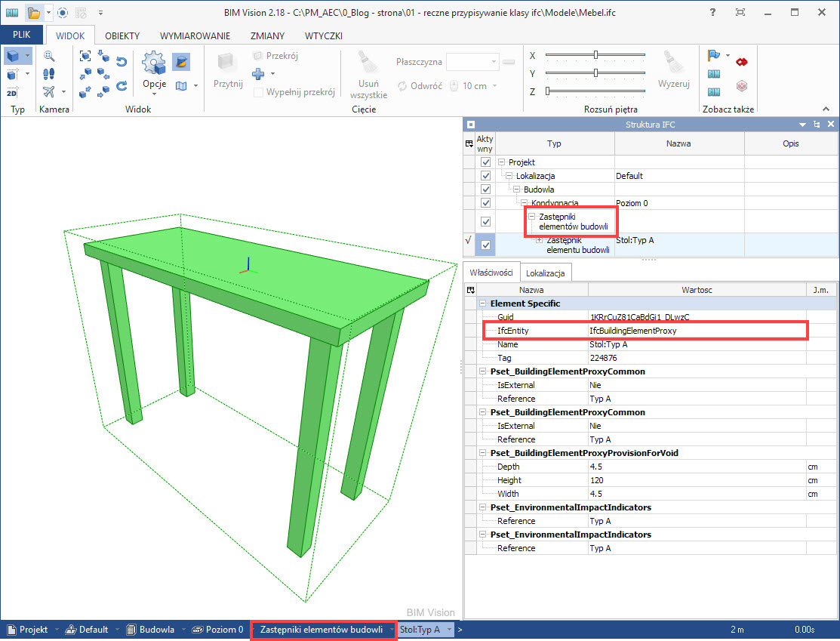
Task: Expand the Zastępnik elementu budowli node
Action: click(539, 240)
